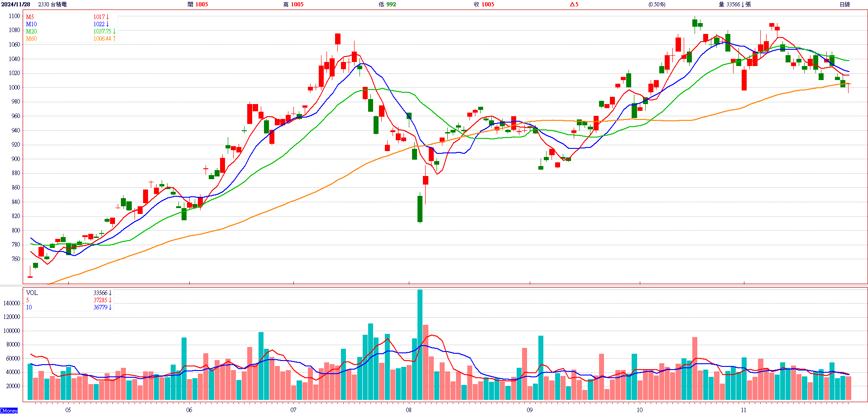Click the big green August low candlestick
868x418 pixels.
[420, 209]
